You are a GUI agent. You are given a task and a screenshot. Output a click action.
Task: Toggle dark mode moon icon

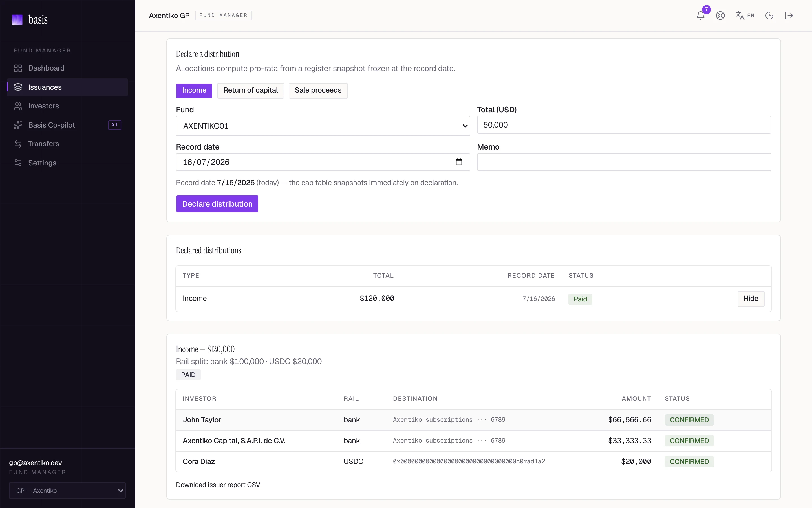point(769,16)
